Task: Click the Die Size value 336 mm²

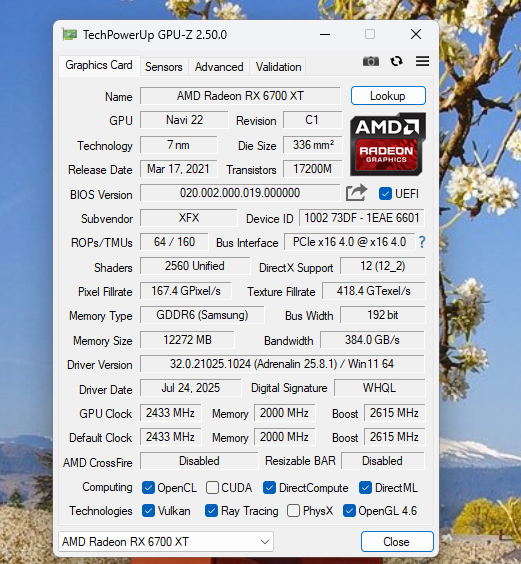Action: click(x=312, y=145)
